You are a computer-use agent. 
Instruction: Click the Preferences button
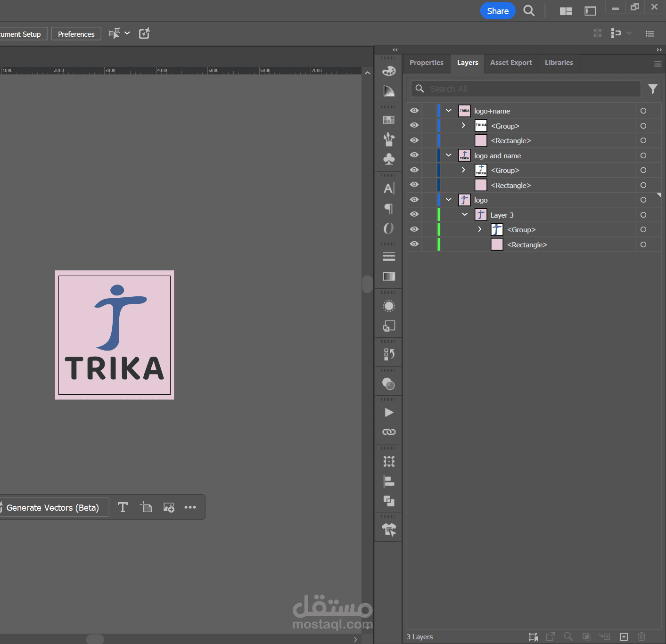coord(76,34)
